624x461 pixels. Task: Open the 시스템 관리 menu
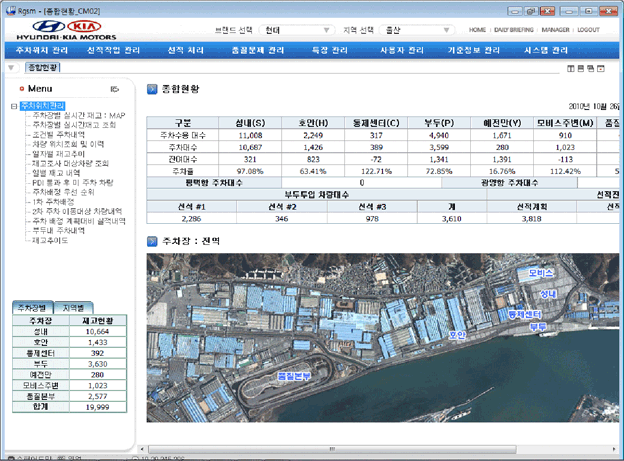pyautogui.click(x=546, y=49)
